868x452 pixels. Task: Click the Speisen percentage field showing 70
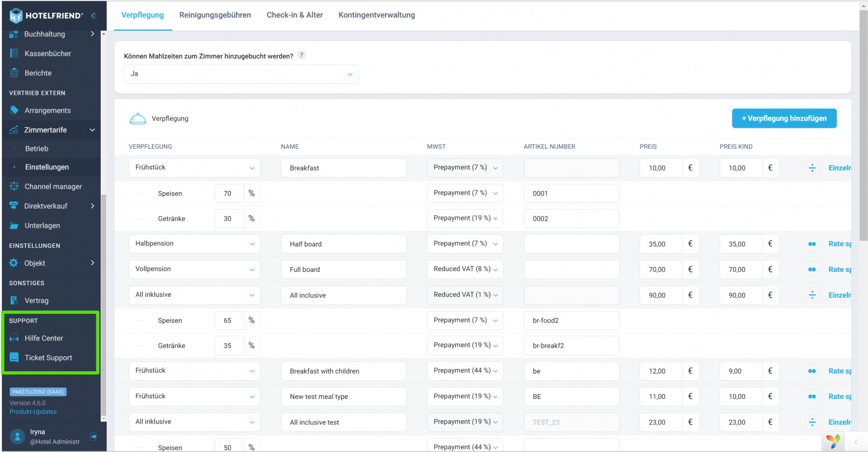(230, 193)
